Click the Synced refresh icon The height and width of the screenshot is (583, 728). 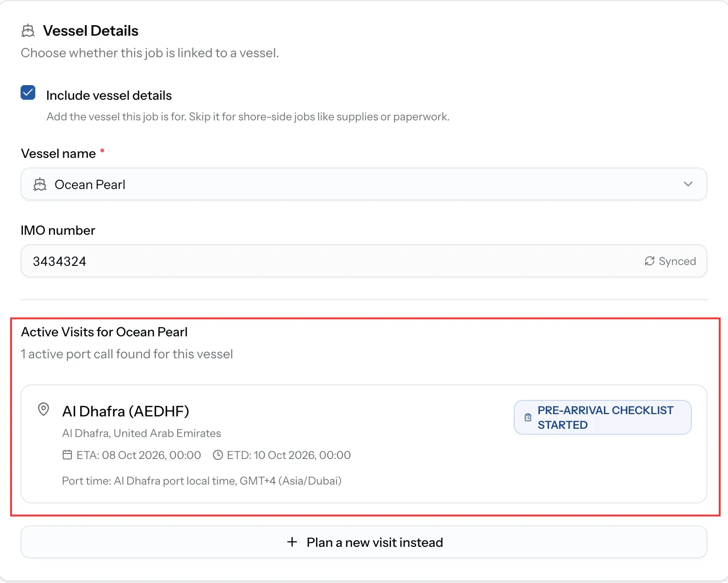pyautogui.click(x=649, y=261)
